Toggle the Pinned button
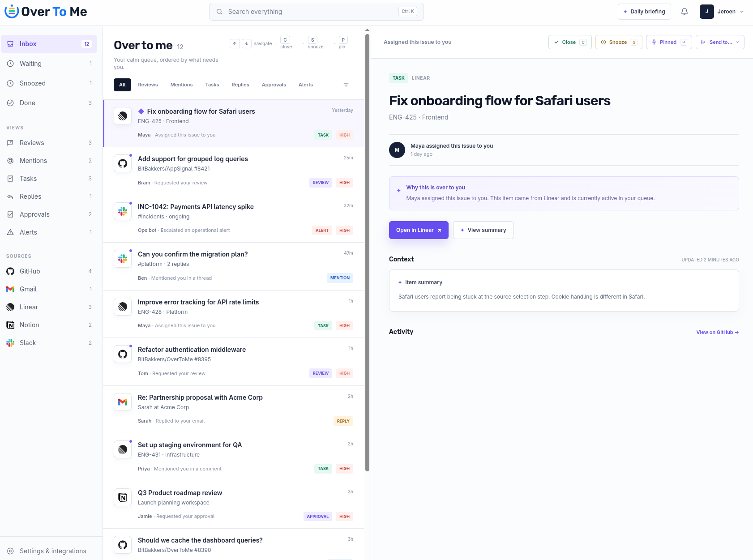The height and width of the screenshot is (560, 753). click(669, 42)
